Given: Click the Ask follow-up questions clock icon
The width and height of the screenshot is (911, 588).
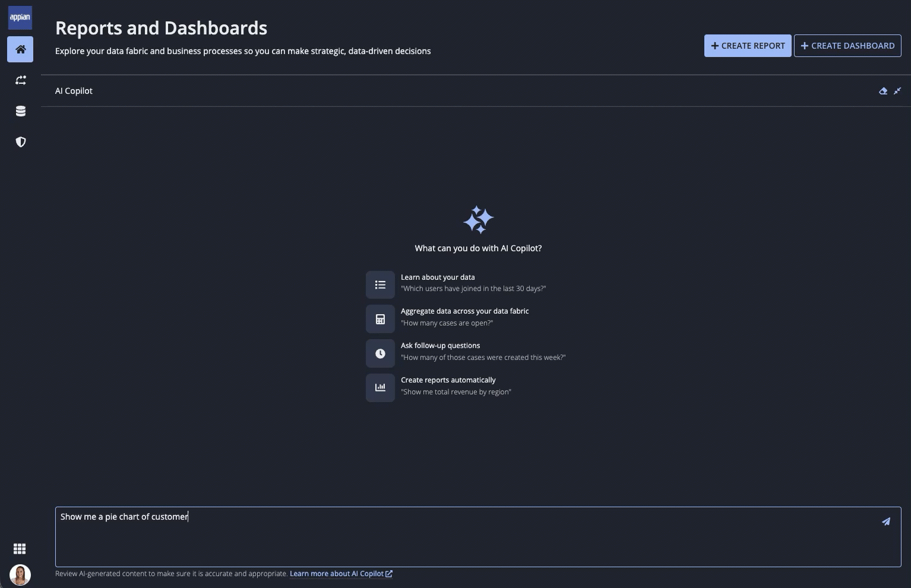Looking at the screenshot, I should pos(380,353).
